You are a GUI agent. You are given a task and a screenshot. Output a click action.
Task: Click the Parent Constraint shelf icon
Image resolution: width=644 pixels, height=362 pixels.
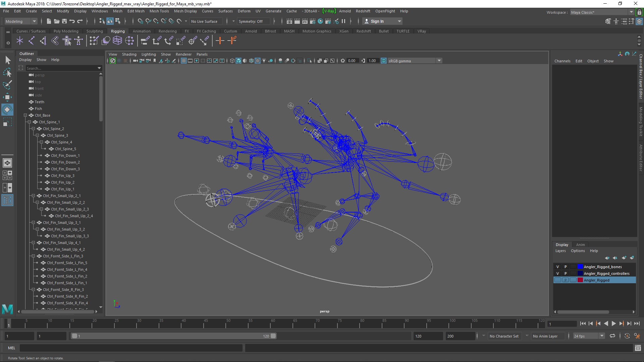[145, 41]
